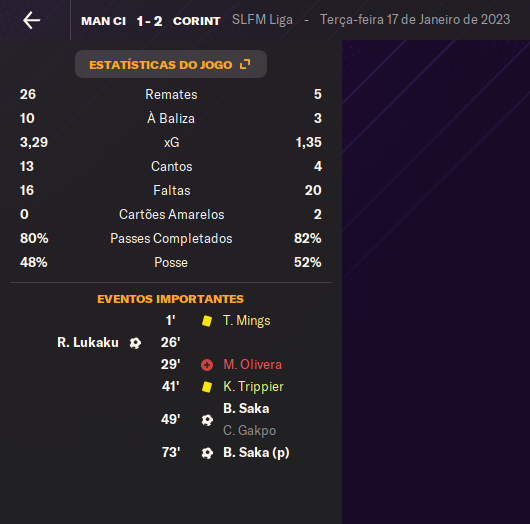The width and height of the screenshot is (530, 524).
Task: Open K. Trippier player link
Action: [253, 386]
